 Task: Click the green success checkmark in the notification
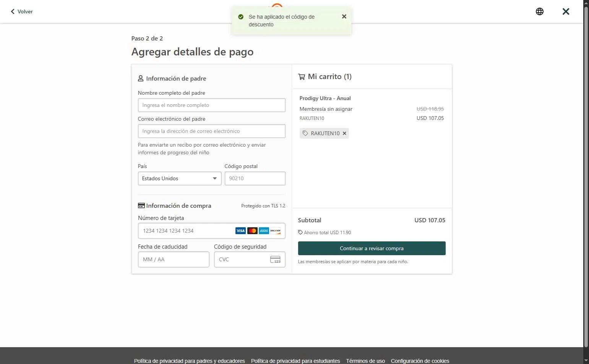point(241,17)
